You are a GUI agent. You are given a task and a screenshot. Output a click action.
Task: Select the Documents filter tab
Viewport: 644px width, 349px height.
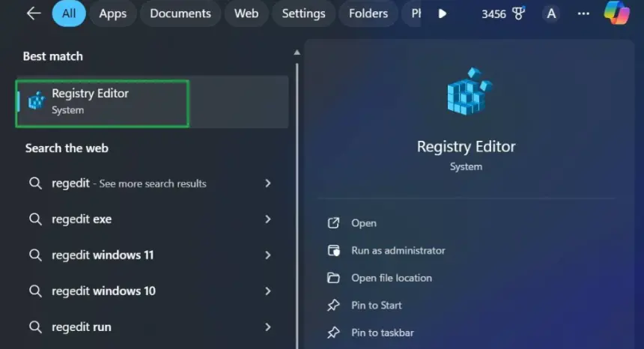182,13
